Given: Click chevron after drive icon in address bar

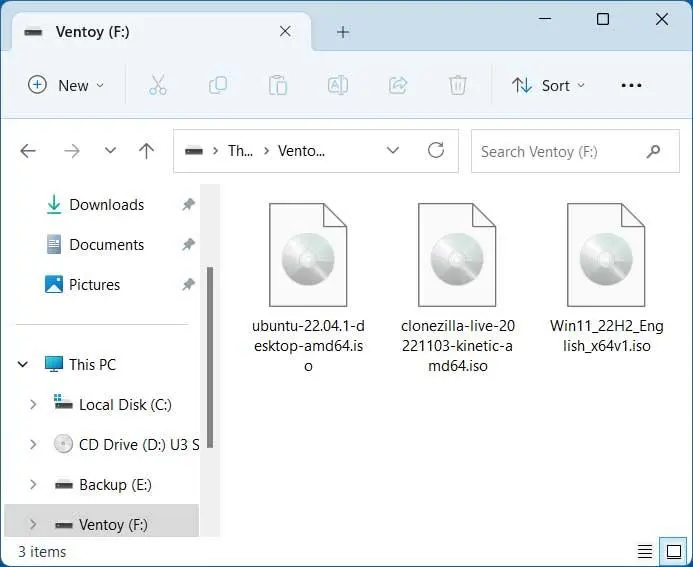Looking at the screenshot, I should click(215, 151).
